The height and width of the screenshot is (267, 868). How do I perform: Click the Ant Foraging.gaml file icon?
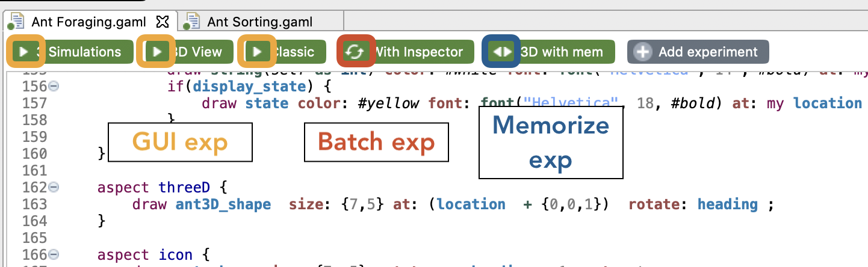coord(16,22)
